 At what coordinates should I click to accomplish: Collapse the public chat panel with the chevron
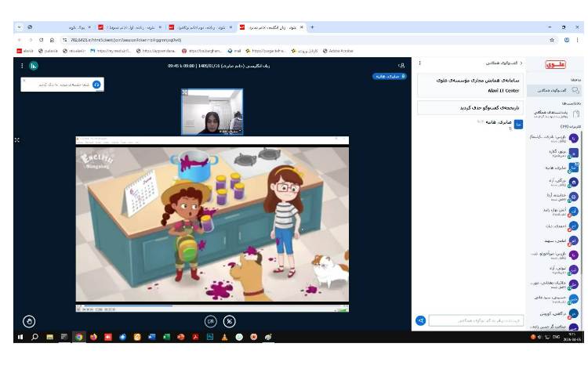pos(521,63)
